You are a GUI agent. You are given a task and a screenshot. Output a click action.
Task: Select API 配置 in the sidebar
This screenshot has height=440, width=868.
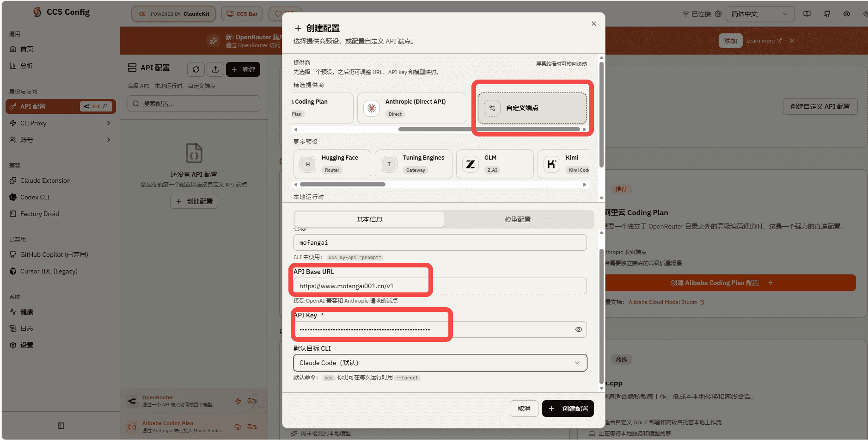(x=60, y=106)
